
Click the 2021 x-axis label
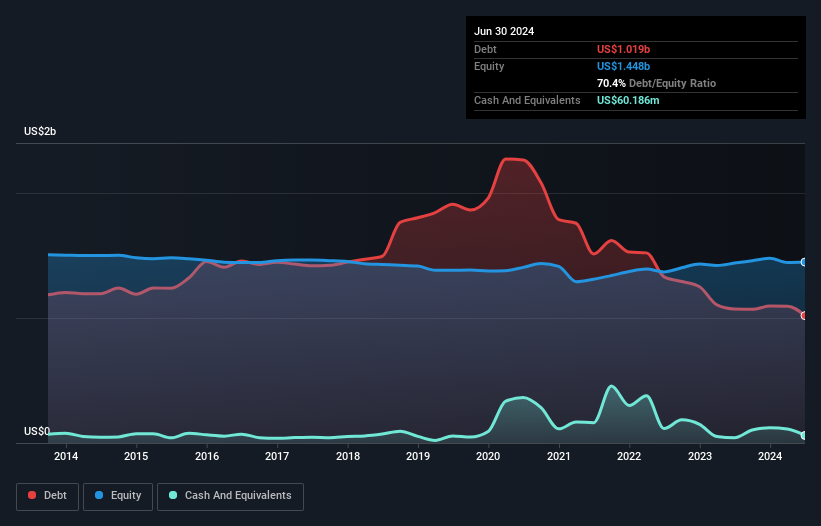click(x=559, y=456)
